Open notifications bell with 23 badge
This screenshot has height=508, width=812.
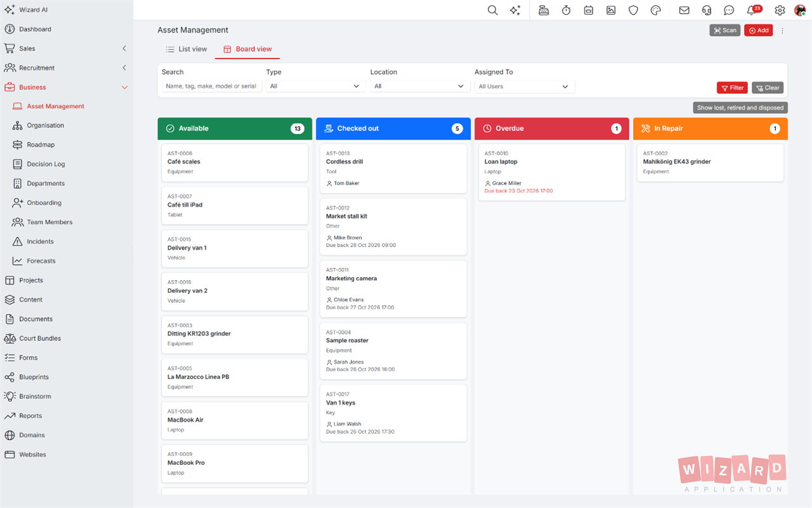click(x=753, y=10)
